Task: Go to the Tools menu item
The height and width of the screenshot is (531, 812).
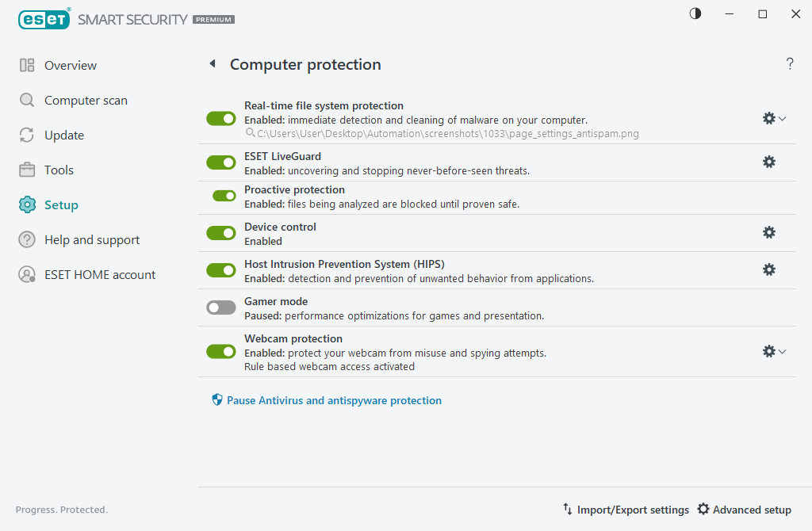Action: (59, 170)
